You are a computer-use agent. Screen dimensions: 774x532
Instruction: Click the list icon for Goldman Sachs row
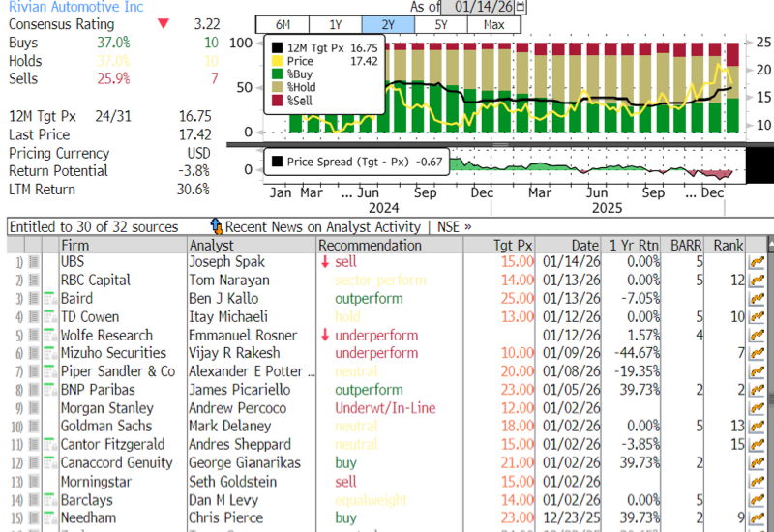[x=34, y=428]
